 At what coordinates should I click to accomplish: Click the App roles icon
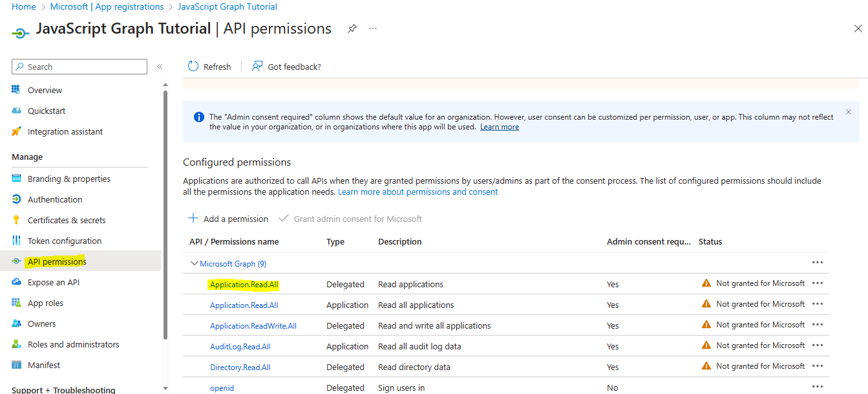pyautogui.click(x=17, y=303)
